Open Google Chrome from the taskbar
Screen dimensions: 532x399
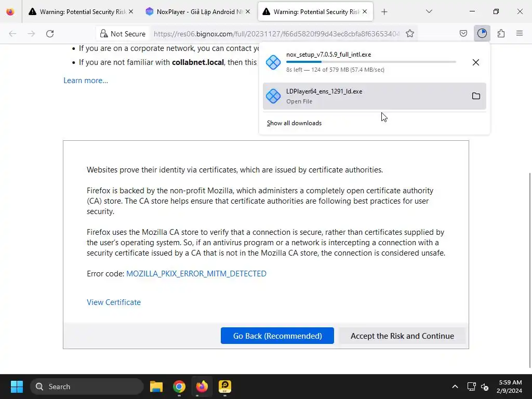tap(179, 387)
